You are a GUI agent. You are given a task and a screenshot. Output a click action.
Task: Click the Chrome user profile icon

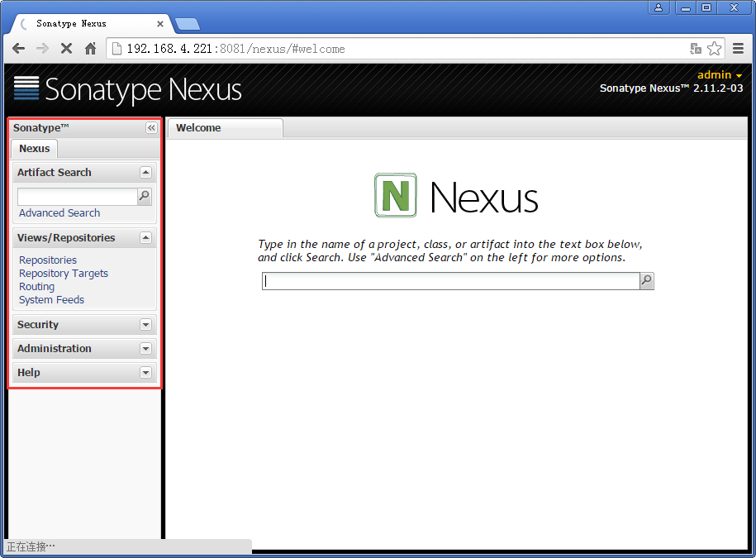point(659,7)
